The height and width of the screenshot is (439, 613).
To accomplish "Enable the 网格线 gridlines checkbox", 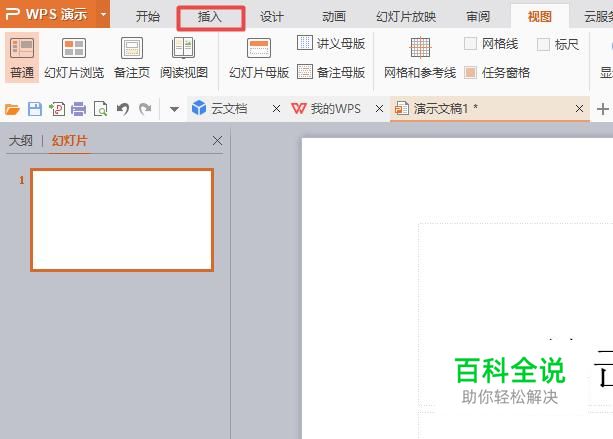I will click(x=470, y=43).
